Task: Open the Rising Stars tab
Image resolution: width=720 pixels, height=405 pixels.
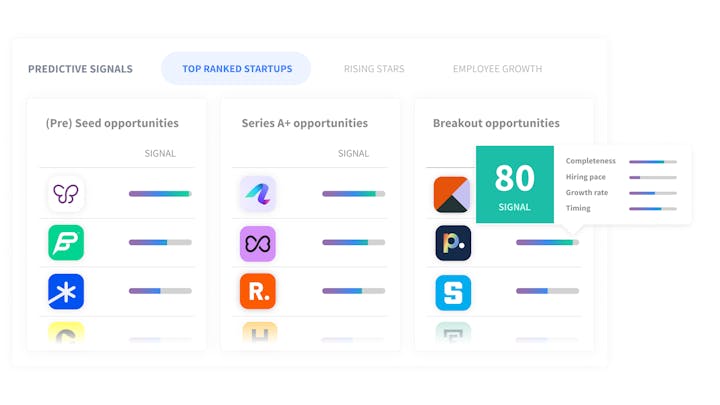Action: (x=374, y=69)
